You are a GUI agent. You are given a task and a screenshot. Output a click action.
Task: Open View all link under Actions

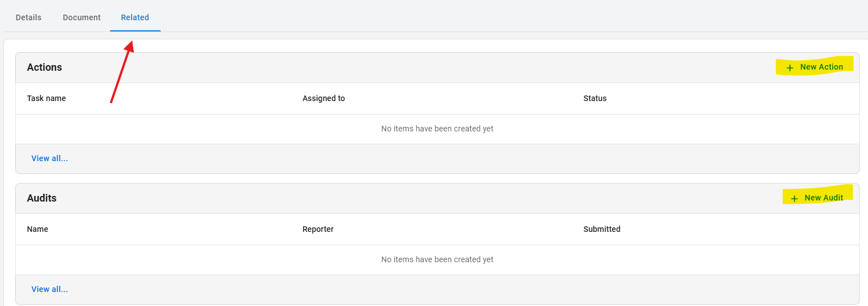pyautogui.click(x=49, y=158)
